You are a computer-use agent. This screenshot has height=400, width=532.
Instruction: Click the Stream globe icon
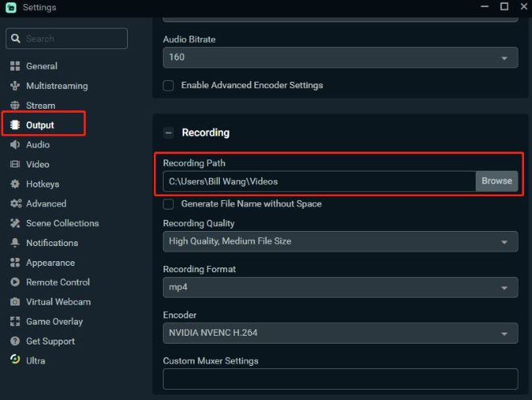(15, 106)
